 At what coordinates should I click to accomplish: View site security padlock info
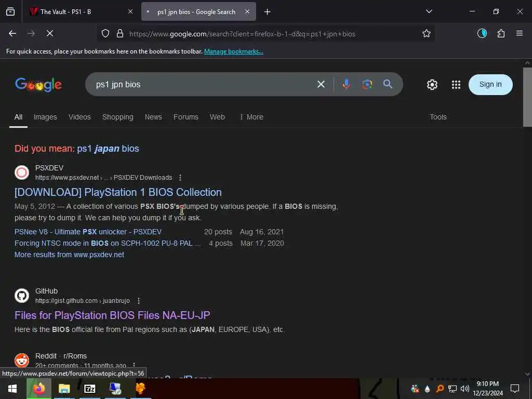(x=120, y=34)
